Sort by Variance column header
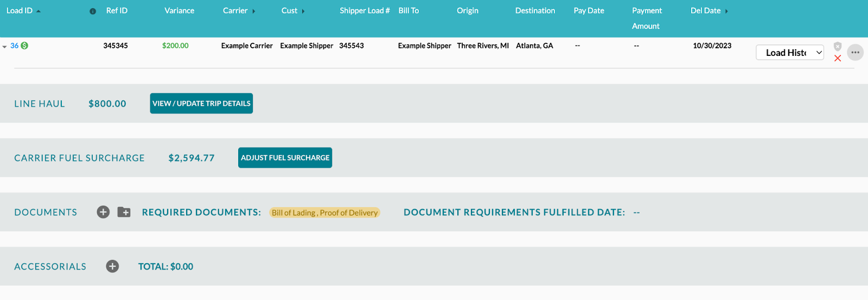868x300 pixels. pyautogui.click(x=180, y=10)
